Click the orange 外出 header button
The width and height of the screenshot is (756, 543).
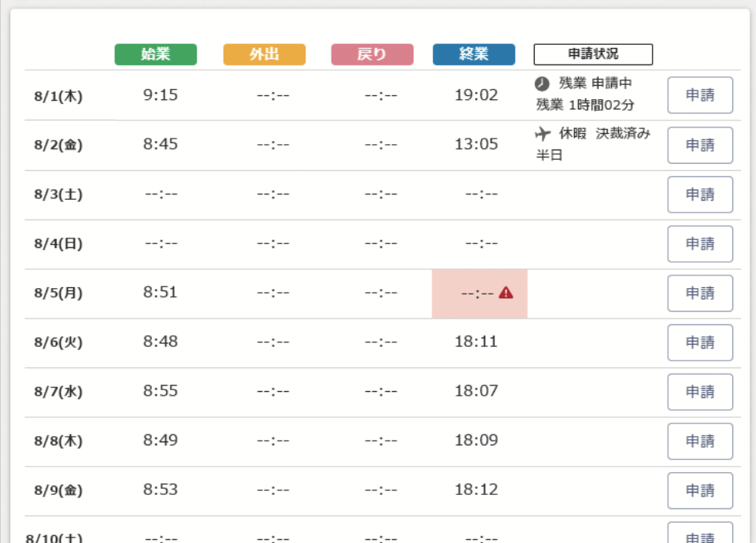click(x=265, y=54)
